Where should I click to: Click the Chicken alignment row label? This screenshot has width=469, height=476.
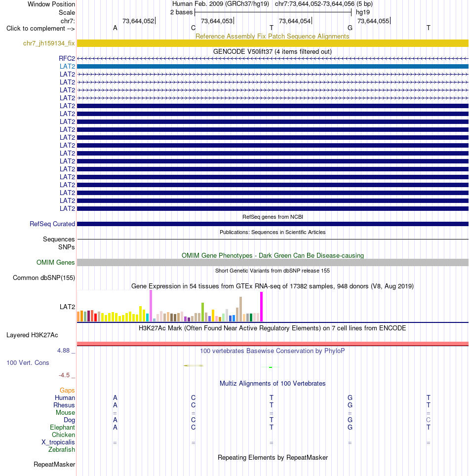click(x=63, y=435)
